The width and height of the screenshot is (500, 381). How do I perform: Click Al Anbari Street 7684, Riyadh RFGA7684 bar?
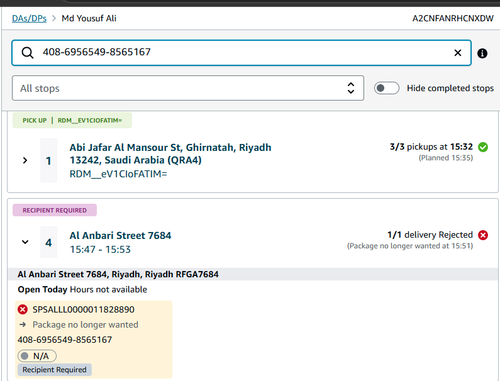tap(253, 274)
